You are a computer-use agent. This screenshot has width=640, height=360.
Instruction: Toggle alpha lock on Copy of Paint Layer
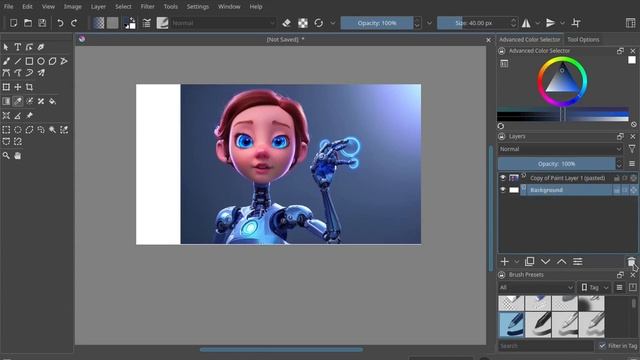(633, 178)
